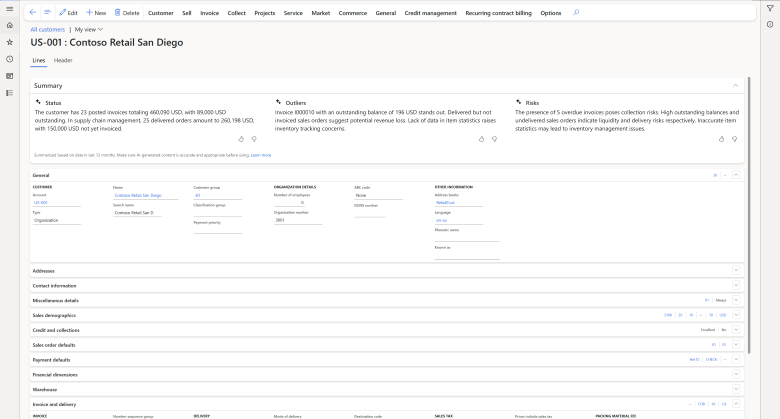Open the My view dropdown
The width and height of the screenshot is (780, 419).
pyautogui.click(x=89, y=29)
